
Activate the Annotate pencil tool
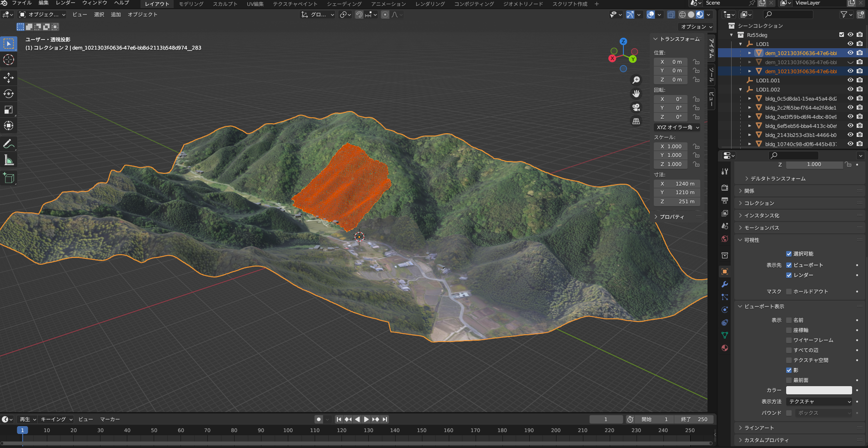tap(9, 144)
